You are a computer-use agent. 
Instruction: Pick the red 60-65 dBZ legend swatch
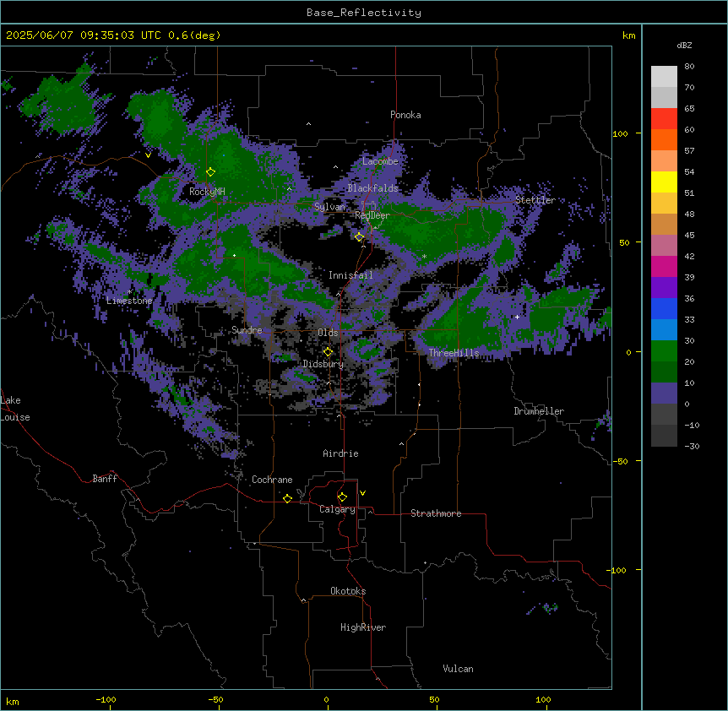664,118
